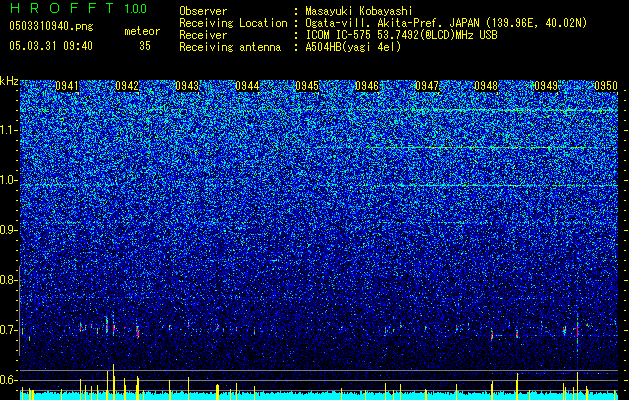
Task: Click the 1.1 kHz axis label
Action: pyautogui.click(x=8, y=130)
